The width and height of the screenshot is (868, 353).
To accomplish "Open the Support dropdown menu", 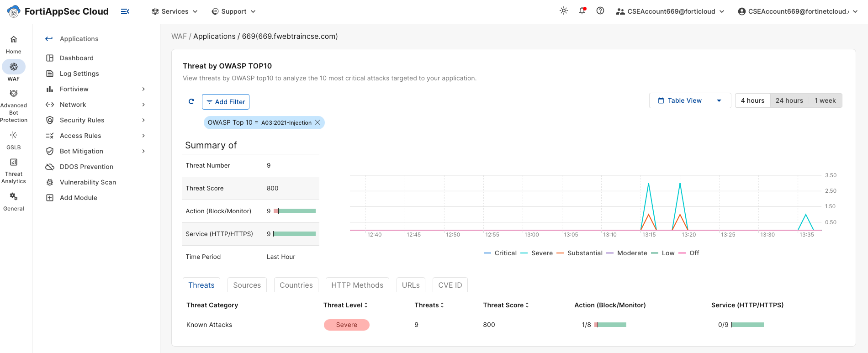I will [x=233, y=11].
